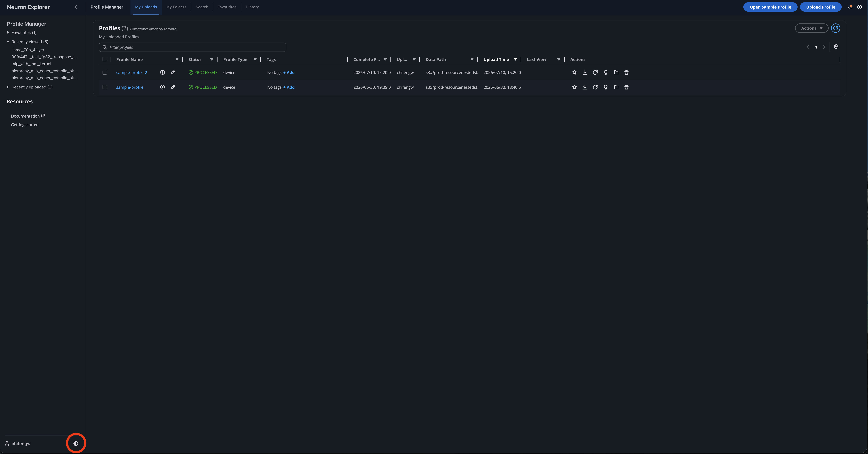Open the Actions dropdown
The width and height of the screenshot is (868, 454).
tap(811, 28)
